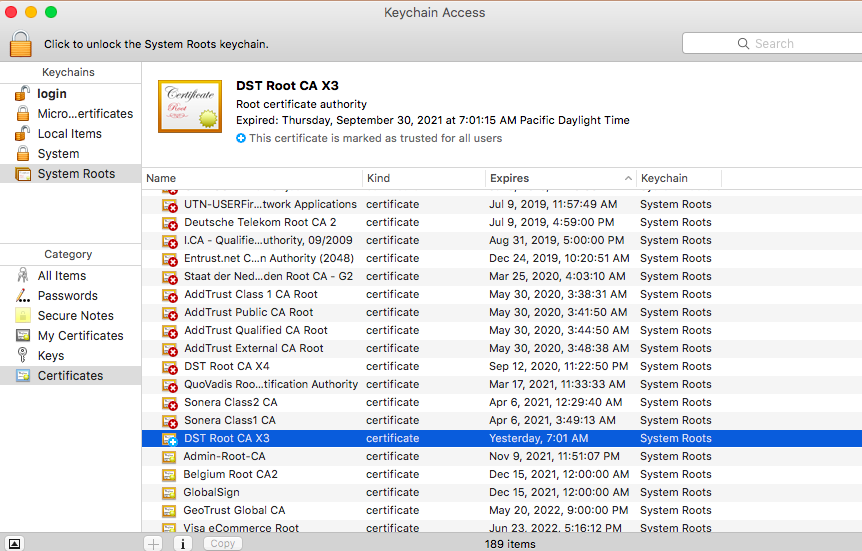Screen dimensions: 862x551
Task: Click the login keychain padlock icon
Action: tap(22, 94)
